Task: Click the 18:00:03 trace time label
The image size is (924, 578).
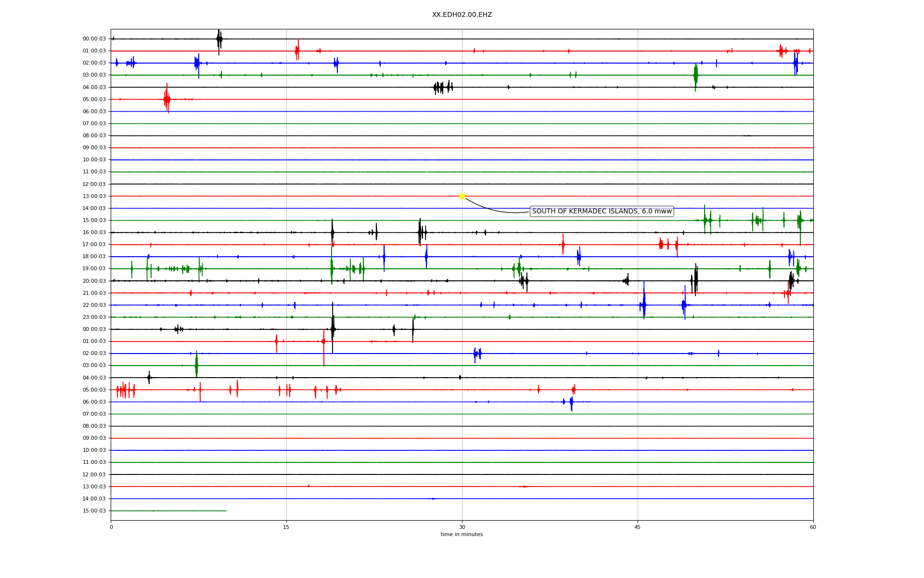Action: (x=94, y=257)
